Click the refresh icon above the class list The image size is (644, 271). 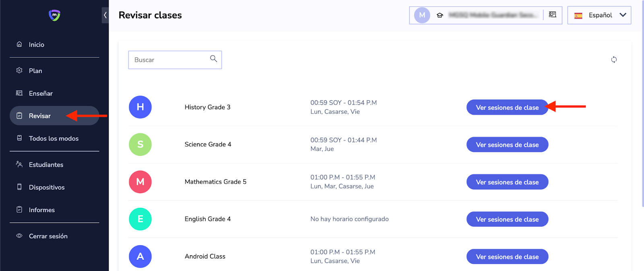614,60
